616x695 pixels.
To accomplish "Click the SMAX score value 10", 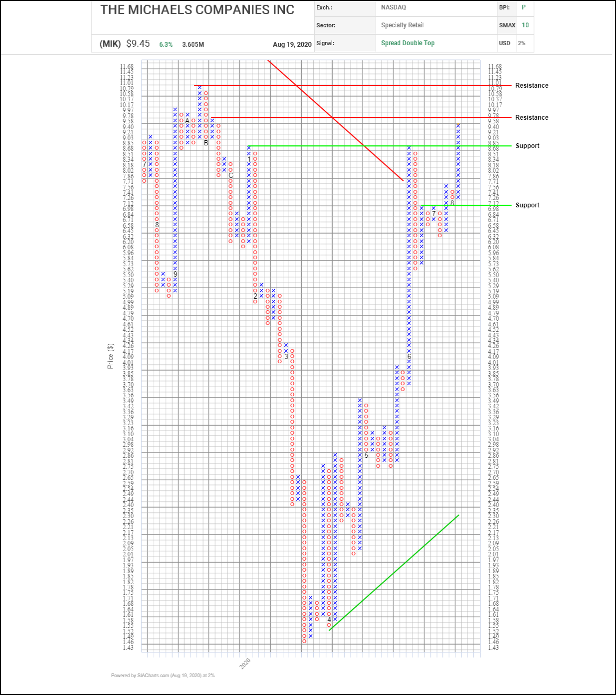I will [525, 25].
